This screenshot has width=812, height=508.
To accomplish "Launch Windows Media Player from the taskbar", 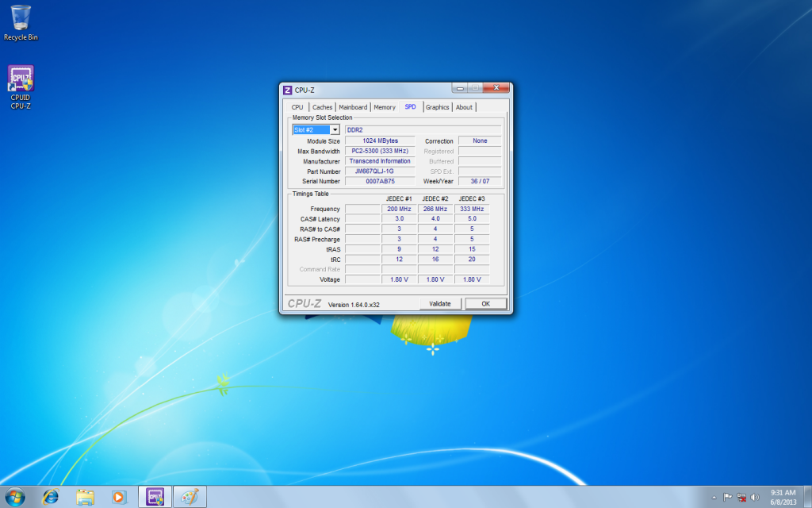I will 119,497.
